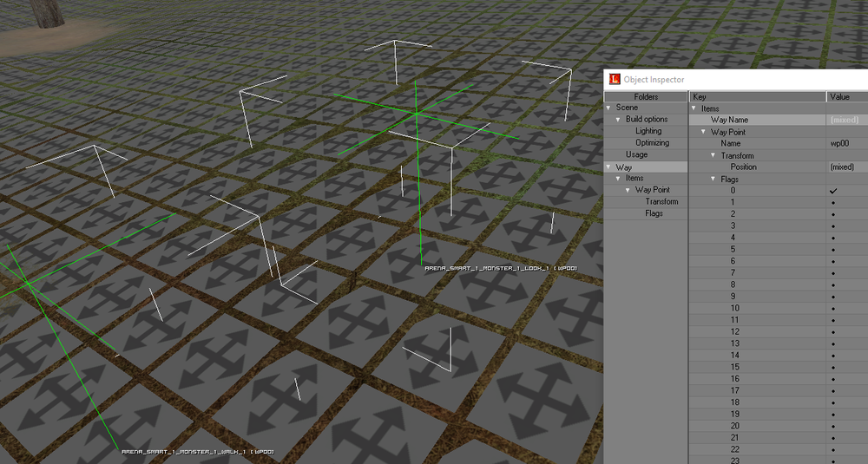868x464 pixels.
Task: Select the Name property key
Action: click(731, 143)
